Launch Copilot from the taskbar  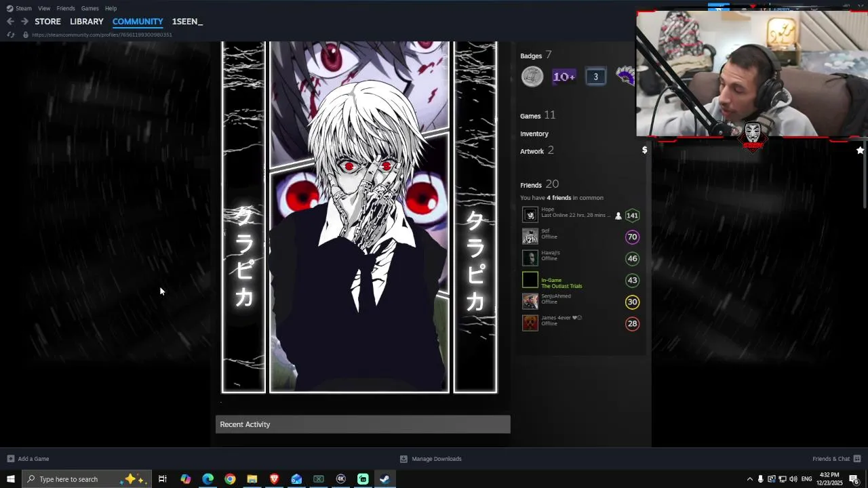186,479
